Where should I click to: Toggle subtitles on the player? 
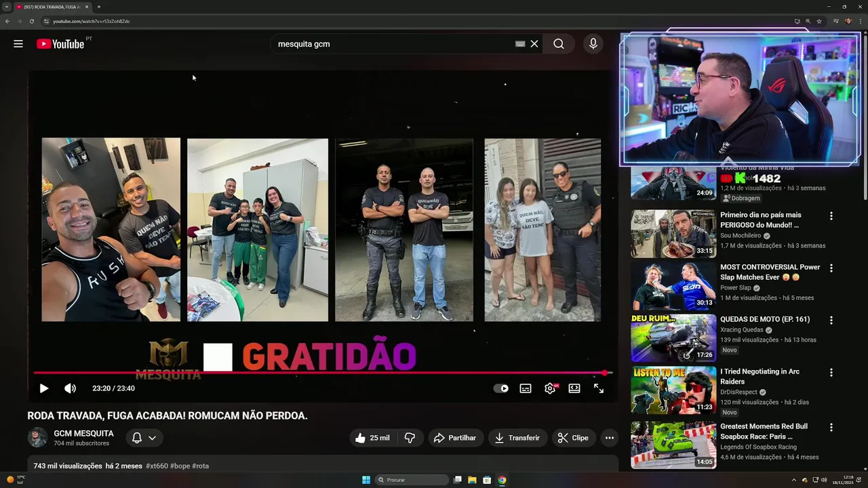[526, 388]
